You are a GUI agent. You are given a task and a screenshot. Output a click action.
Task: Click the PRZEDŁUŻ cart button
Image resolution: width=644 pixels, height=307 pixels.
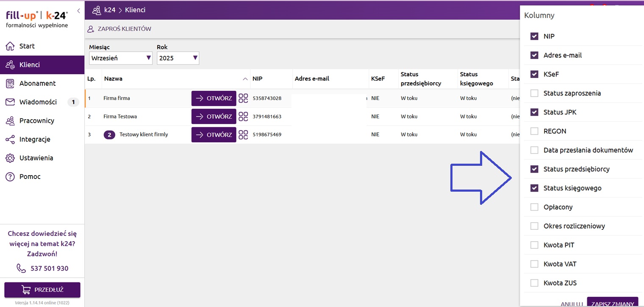(42, 290)
